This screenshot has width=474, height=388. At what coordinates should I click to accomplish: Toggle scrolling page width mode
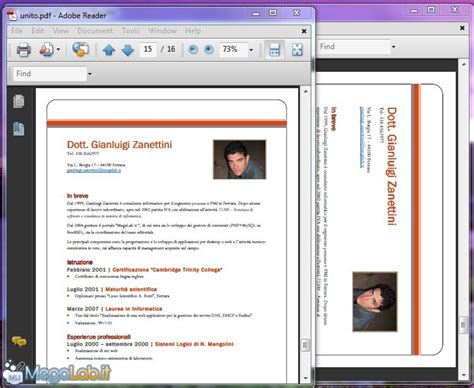pos(274,50)
